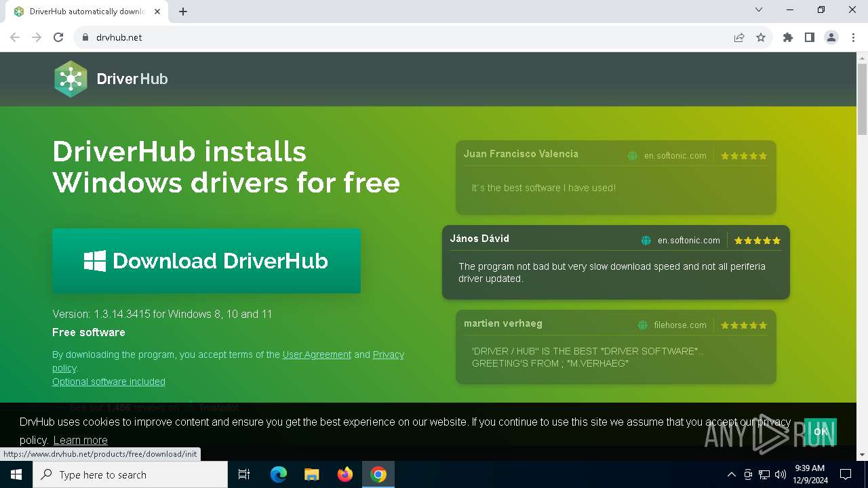Click the page vertical scrollbar thumb

[x=863, y=100]
